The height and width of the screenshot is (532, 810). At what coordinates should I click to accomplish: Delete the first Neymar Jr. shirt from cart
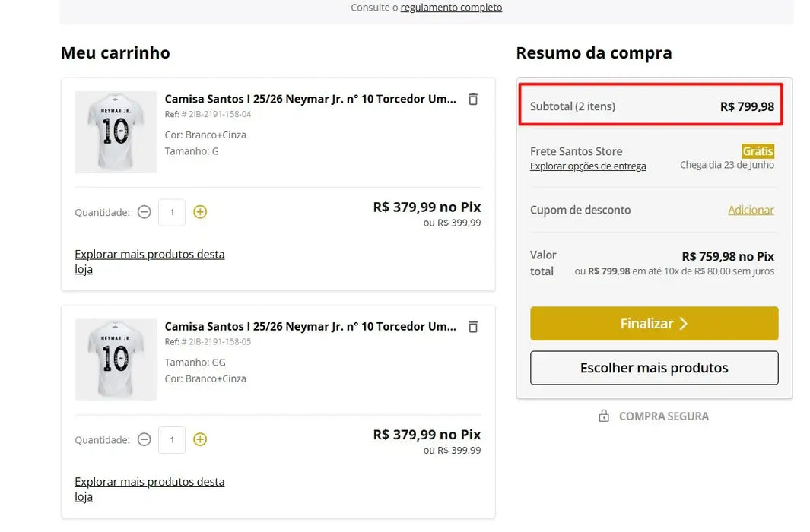(x=472, y=99)
